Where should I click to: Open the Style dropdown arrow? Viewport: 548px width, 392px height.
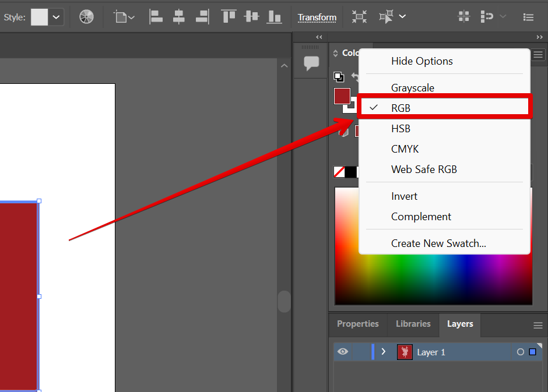(x=56, y=17)
